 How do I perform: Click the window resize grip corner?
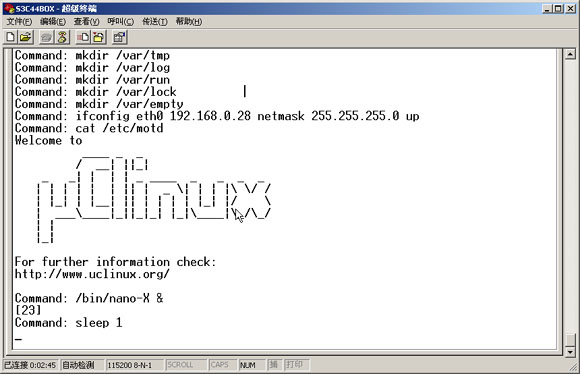pos(574,367)
